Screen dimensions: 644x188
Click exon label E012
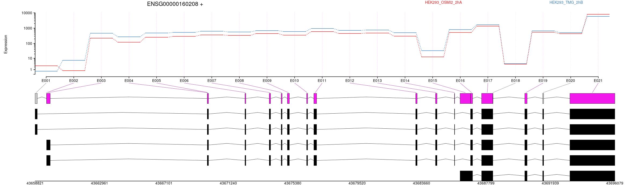pyautogui.click(x=350, y=81)
